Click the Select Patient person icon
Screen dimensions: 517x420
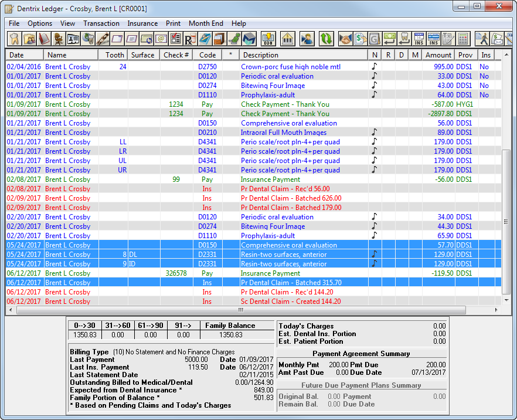click(x=307, y=39)
